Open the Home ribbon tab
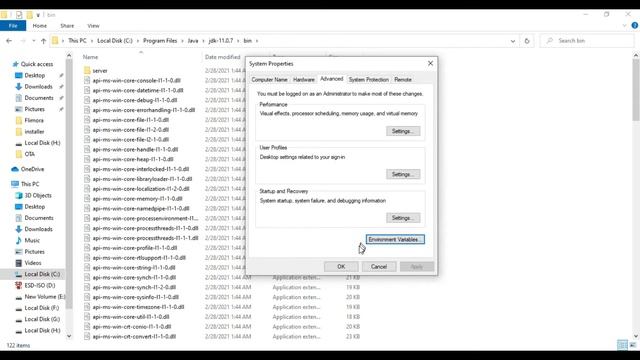This screenshot has height=360, width=640. pyautogui.click(x=40, y=26)
